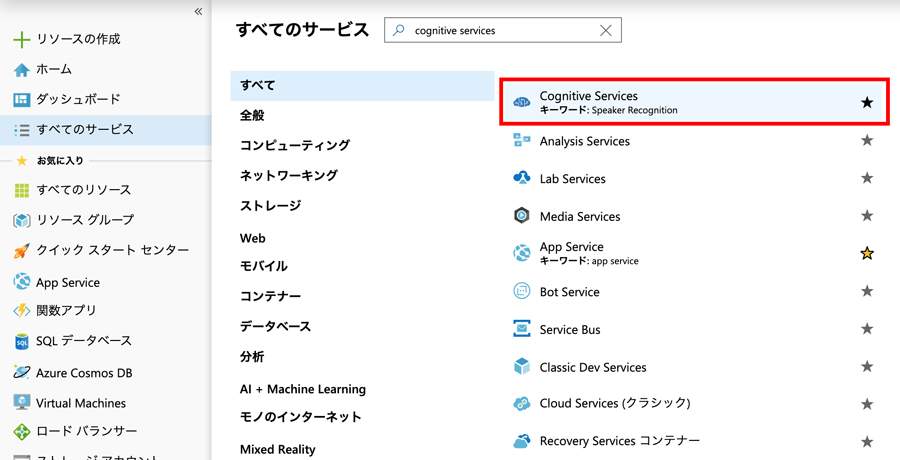This screenshot has width=900, height=460.
Task: Open ダッシュボード from the sidebar
Action: [x=78, y=99]
